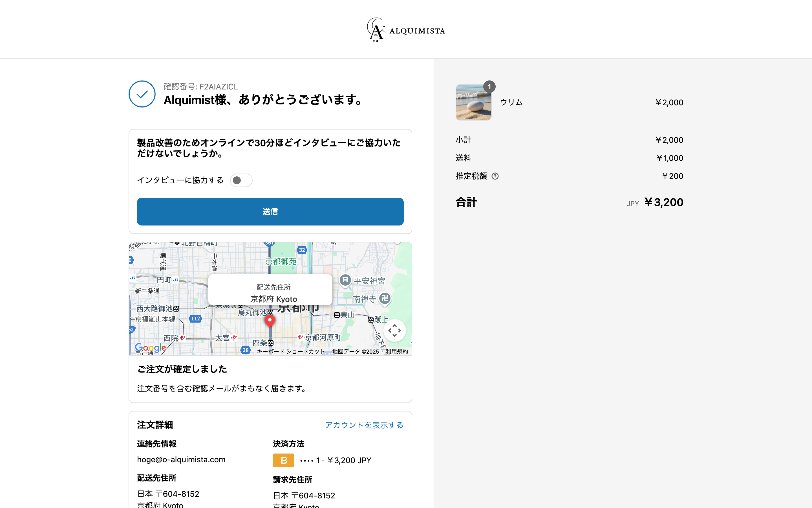Click the 請求先住所 heading
This screenshot has height=508, width=812.
(x=293, y=479)
